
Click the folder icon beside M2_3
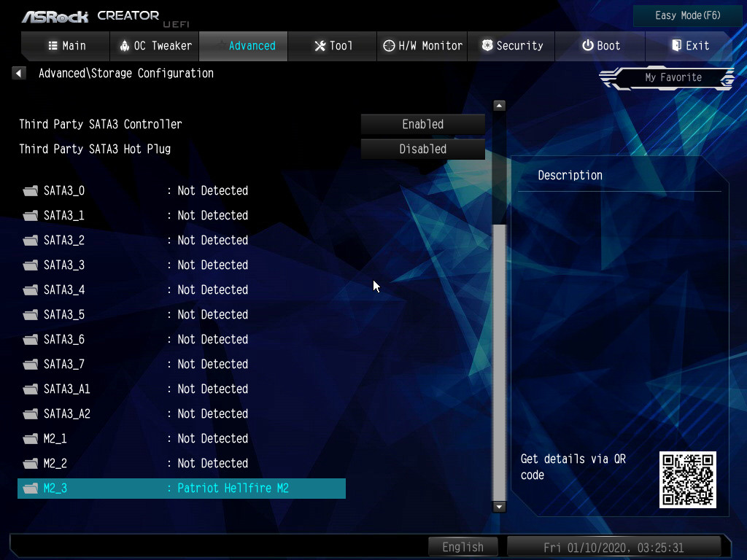[x=30, y=489]
